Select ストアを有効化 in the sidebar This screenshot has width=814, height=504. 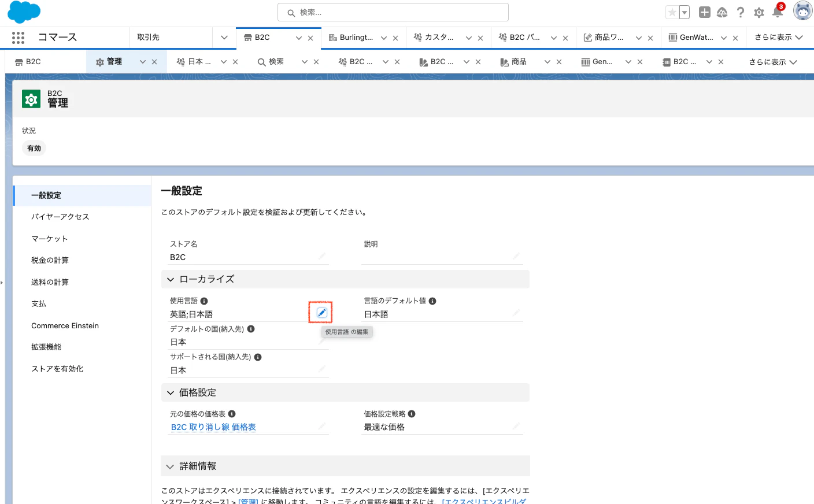click(x=82, y=369)
